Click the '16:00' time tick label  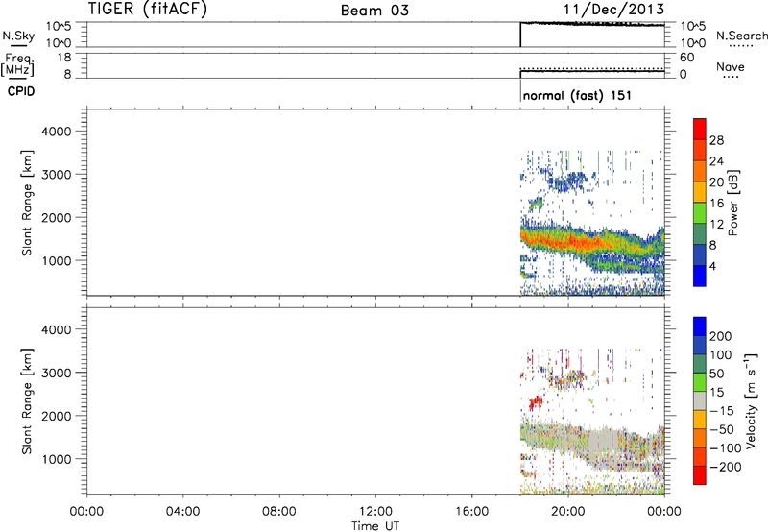(471, 512)
